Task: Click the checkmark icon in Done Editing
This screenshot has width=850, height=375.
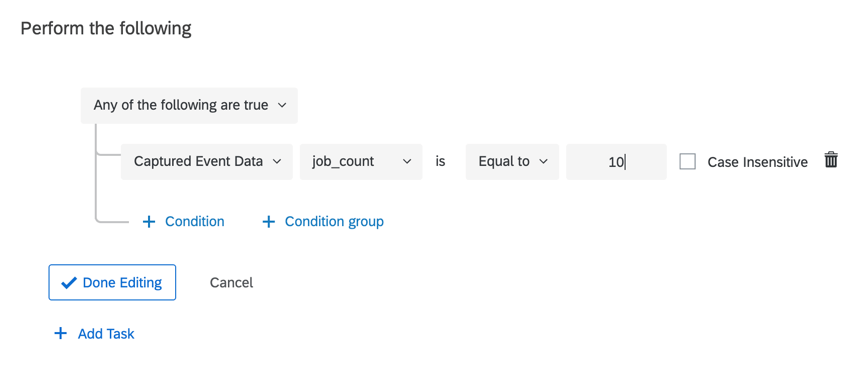Action: (69, 282)
